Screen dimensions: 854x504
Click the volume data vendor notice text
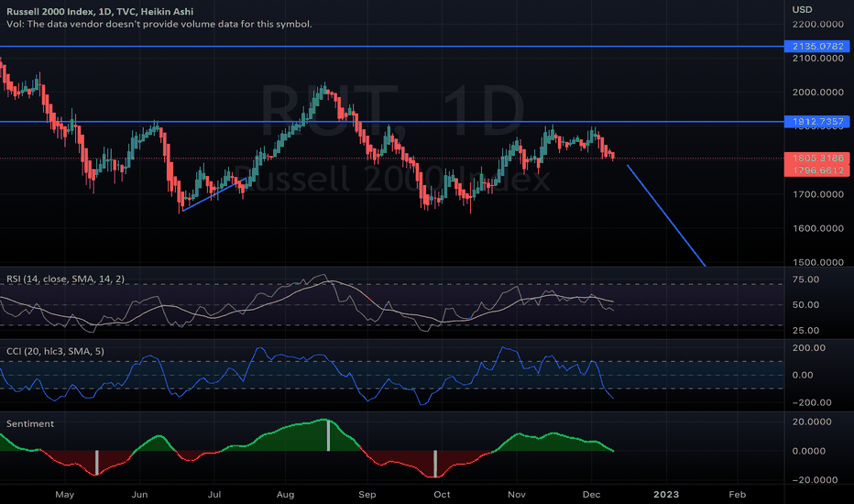[159, 24]
